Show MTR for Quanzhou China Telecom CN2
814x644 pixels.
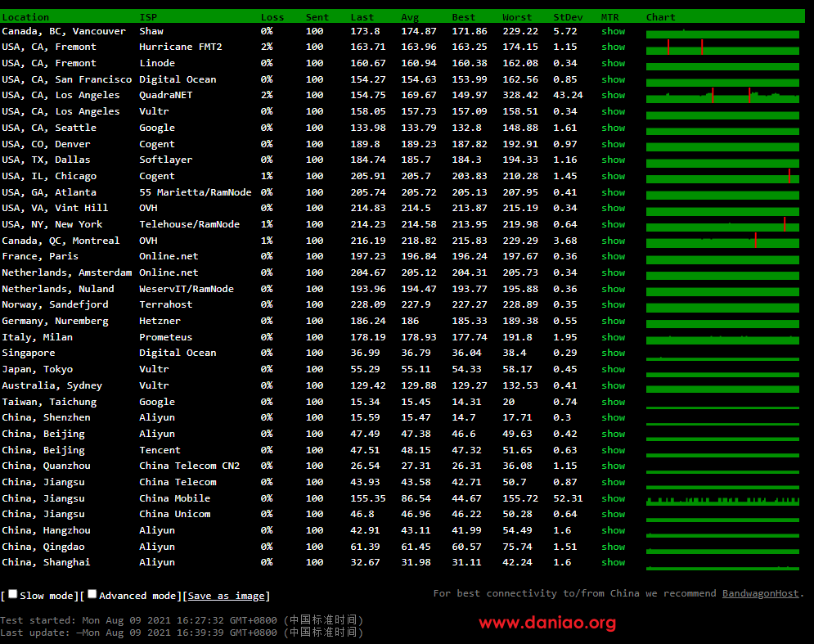613,466
